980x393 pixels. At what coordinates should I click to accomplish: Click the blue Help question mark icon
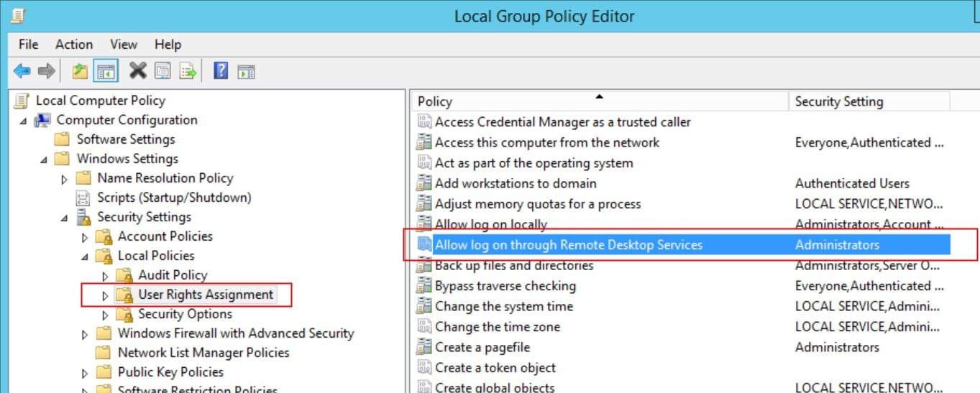(222, 70)
